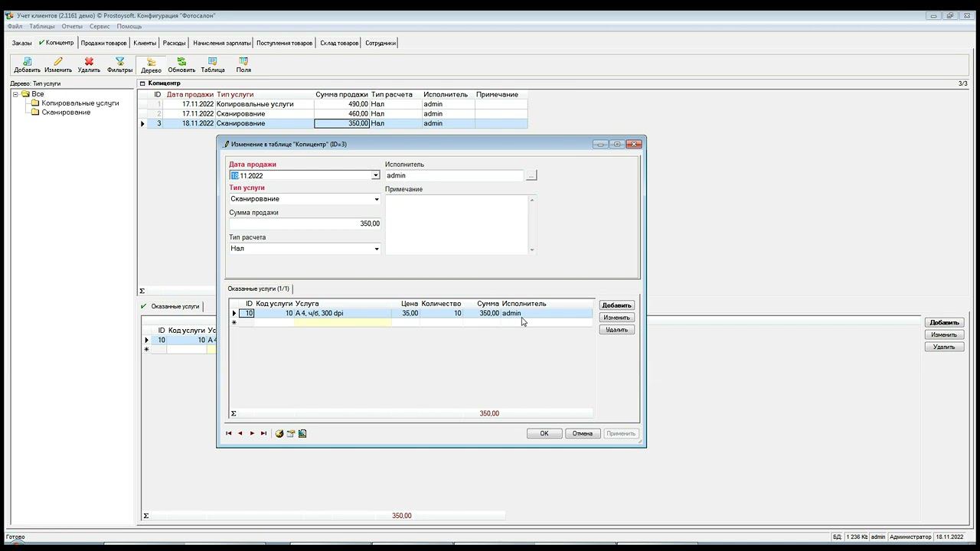Click Добавить beside the dialog services table
The width and height of the screenshot is (980, 551).
tap(617, 305)
